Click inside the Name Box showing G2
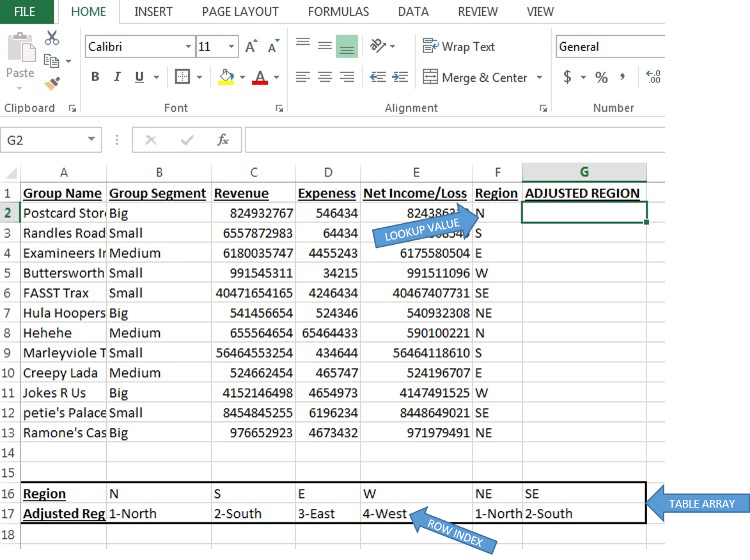The height and width of the screenshot is (560, 750). click(x=38, y=139)
